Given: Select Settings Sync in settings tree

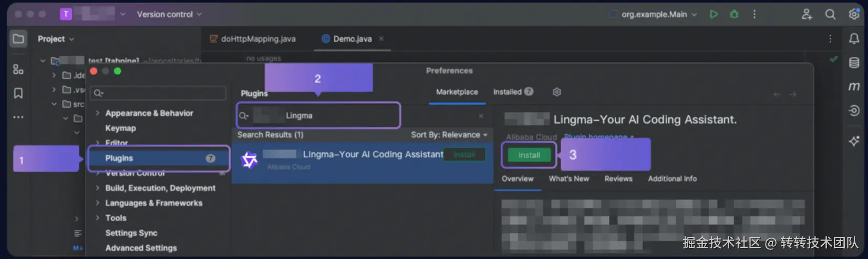Looking at the screenshot, I should pos(131,233).
